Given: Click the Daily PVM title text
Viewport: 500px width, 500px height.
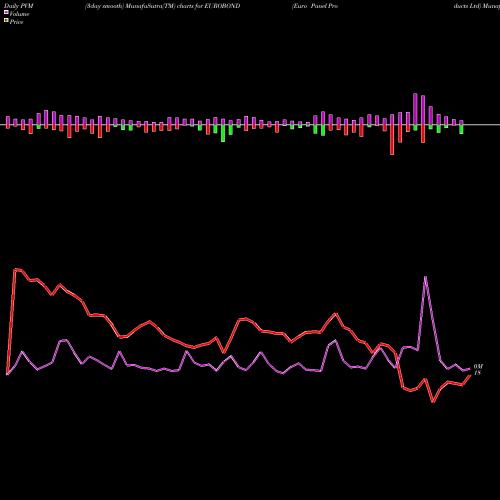Looking at the screenshot, I should pos(19,6).
